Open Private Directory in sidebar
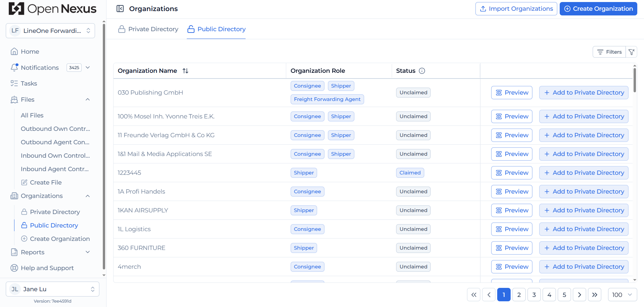Viewport: 644px width, 307px height. pyautogui.click(x=51, y=212)
